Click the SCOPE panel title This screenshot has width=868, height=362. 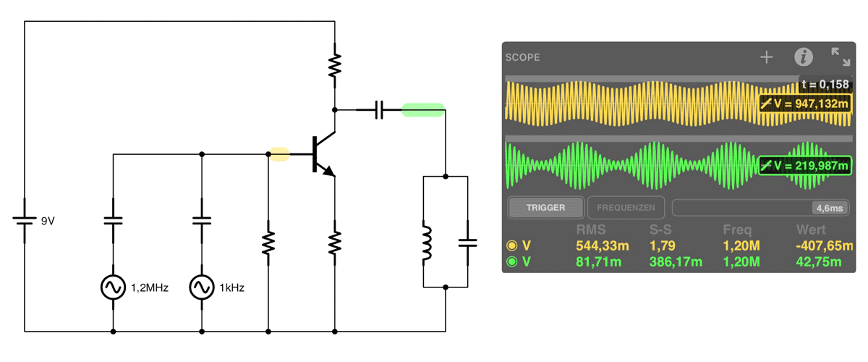[x=522, y=57]
